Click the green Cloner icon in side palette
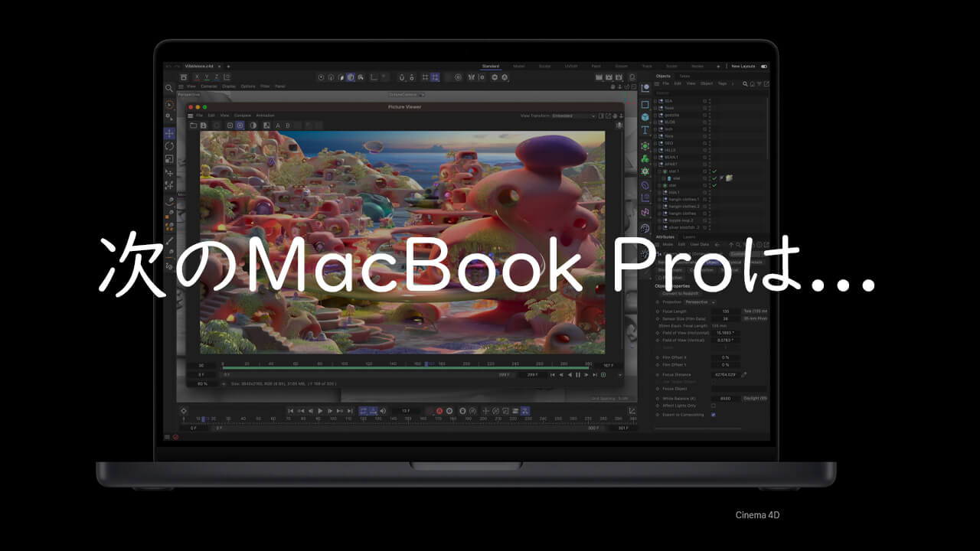This screenshot has height=551, width=980. tap(645, 158)
